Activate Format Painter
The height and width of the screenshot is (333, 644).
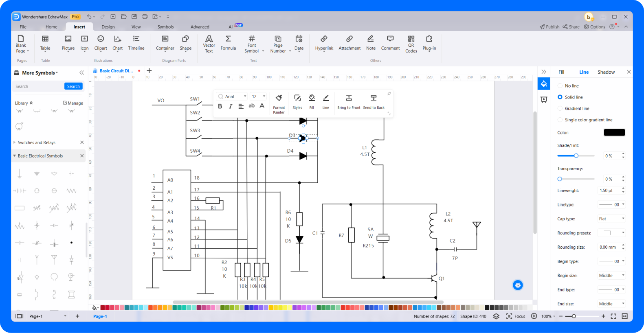279,104
